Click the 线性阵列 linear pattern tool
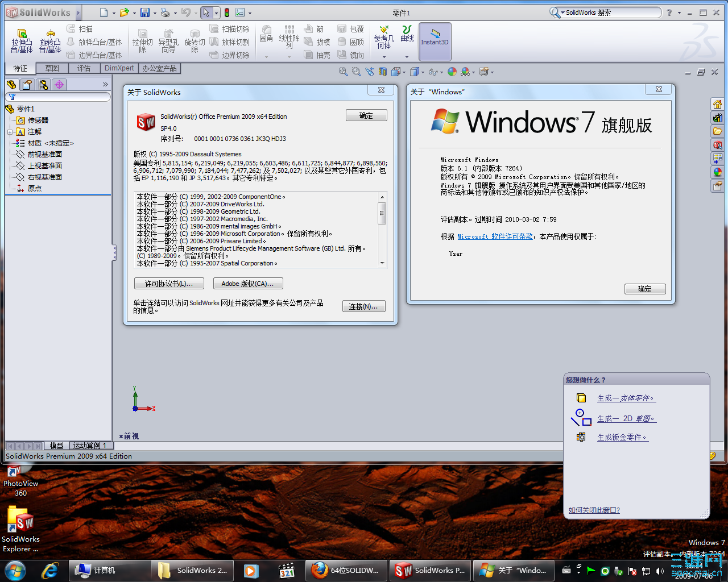The width and height of the screenshot is (728, 582). click(289, 37)
